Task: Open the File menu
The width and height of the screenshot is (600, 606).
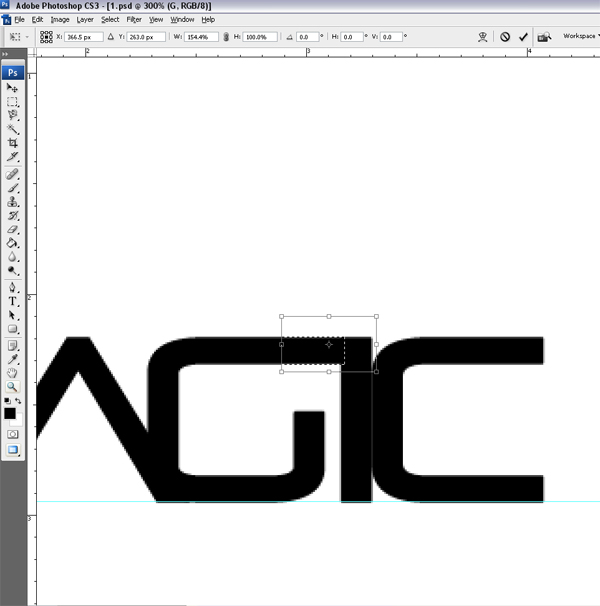Action: [x=19, y=20]
